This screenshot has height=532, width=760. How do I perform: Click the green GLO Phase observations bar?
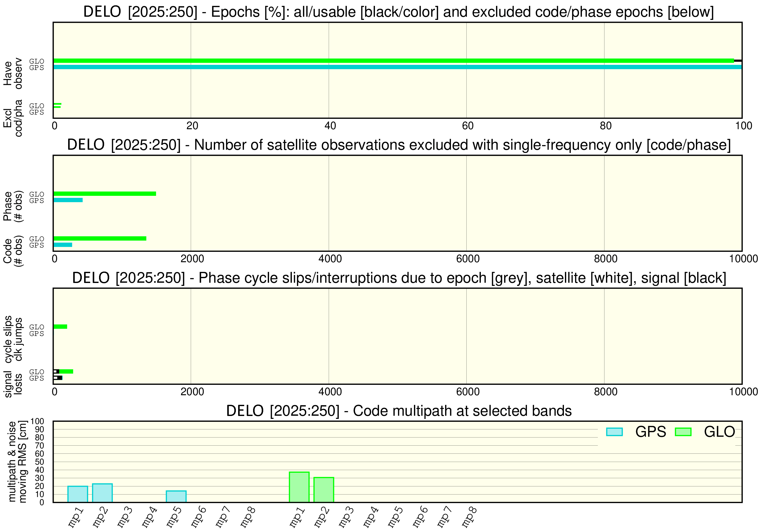coord(105,194)
